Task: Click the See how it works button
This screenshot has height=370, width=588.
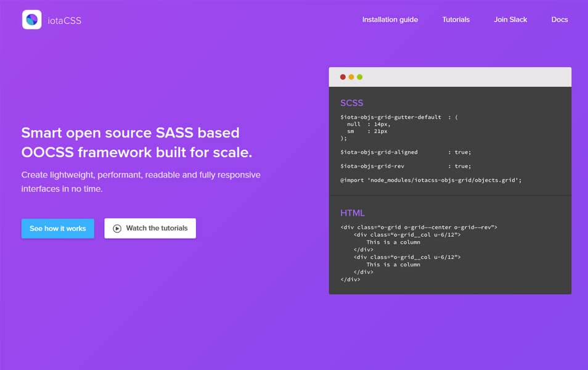Action: [57, 228]
